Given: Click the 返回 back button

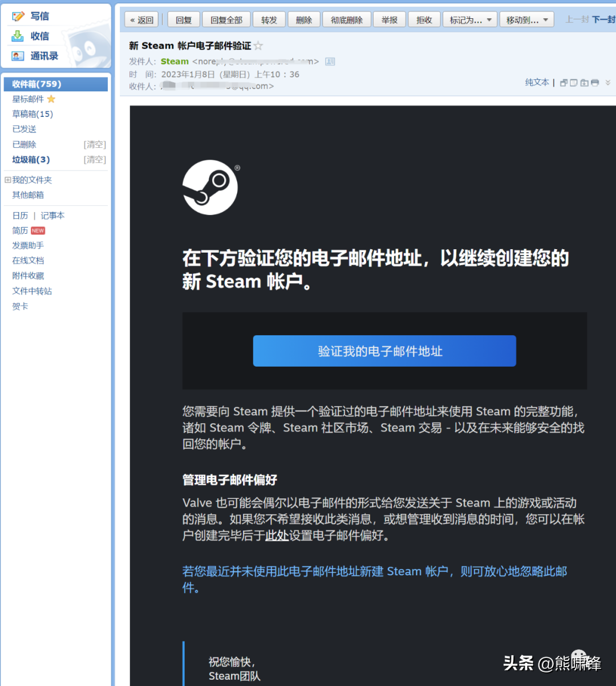Looking at the screenshot, I should (x=141, y=20).
